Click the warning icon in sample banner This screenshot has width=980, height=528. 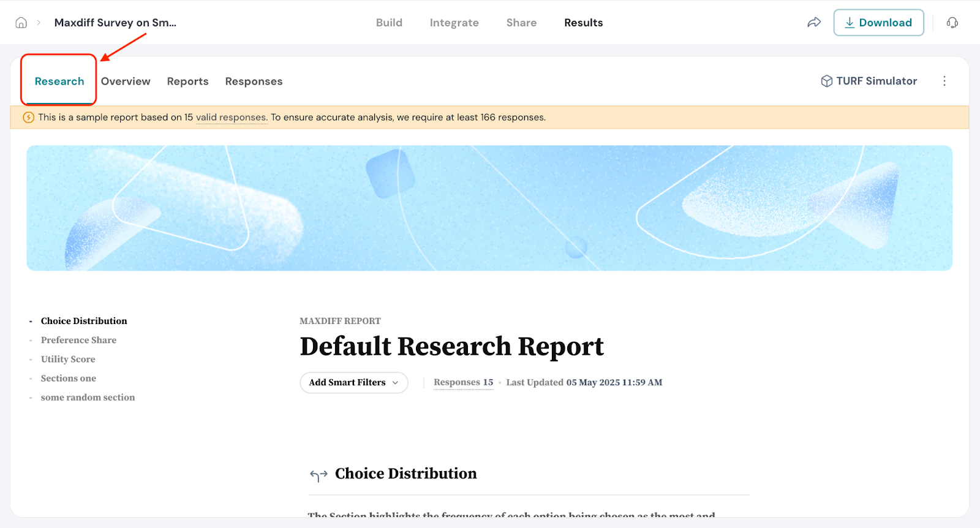[28, 118]
